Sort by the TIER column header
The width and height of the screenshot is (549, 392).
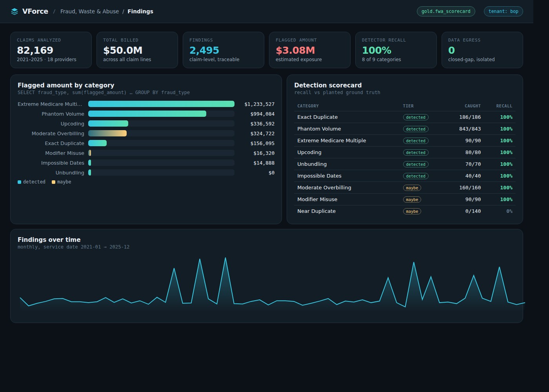408,106
